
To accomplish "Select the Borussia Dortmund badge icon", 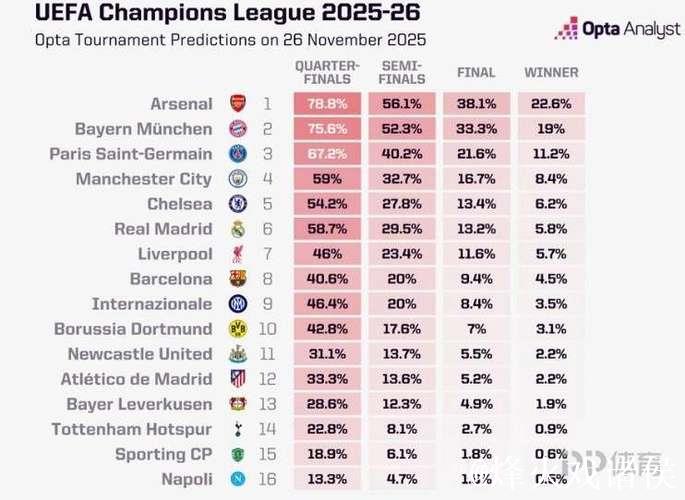I will pos(237,329).
